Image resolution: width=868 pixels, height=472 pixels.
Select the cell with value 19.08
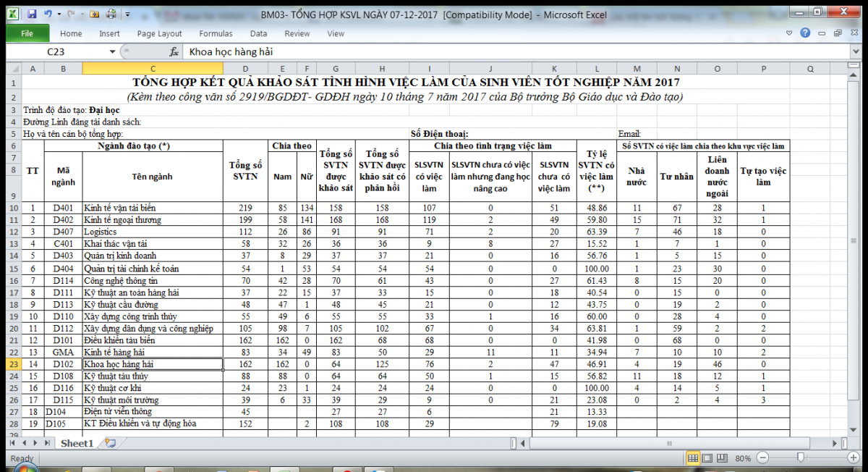click(597, 423)
